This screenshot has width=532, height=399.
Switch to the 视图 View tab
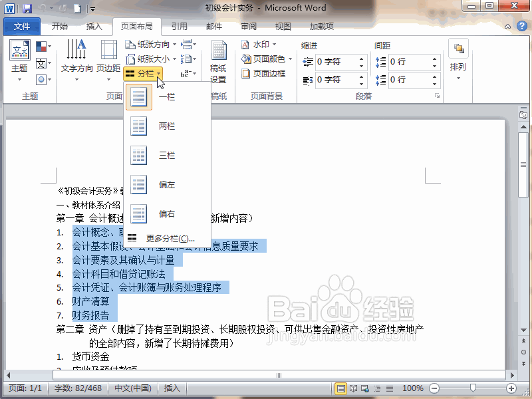click(x=283, y=26)
